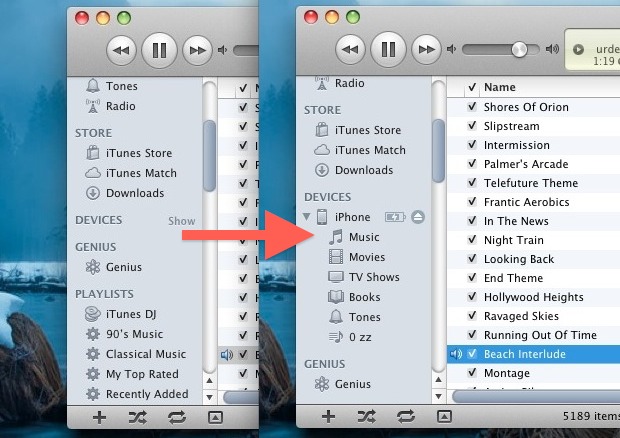This screenshot has width=620, height=438.
Task: Skip to next track in right iTunes window
Action: 426,49
